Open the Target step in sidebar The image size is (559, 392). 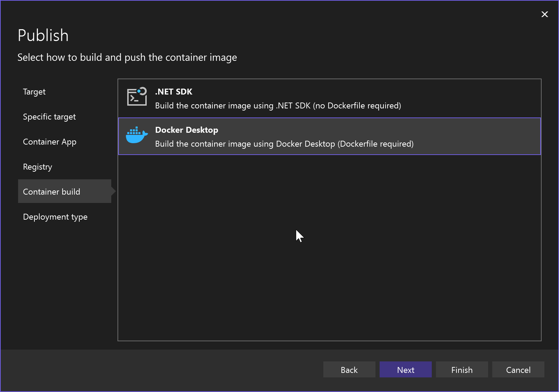[x=34, y=91]
